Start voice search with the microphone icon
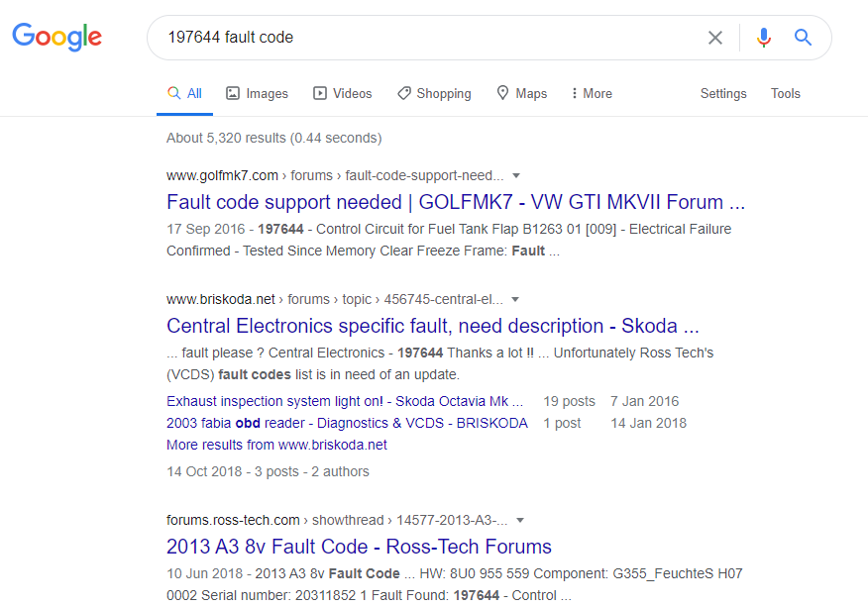 pyautogui.click(x=764, y=38)
